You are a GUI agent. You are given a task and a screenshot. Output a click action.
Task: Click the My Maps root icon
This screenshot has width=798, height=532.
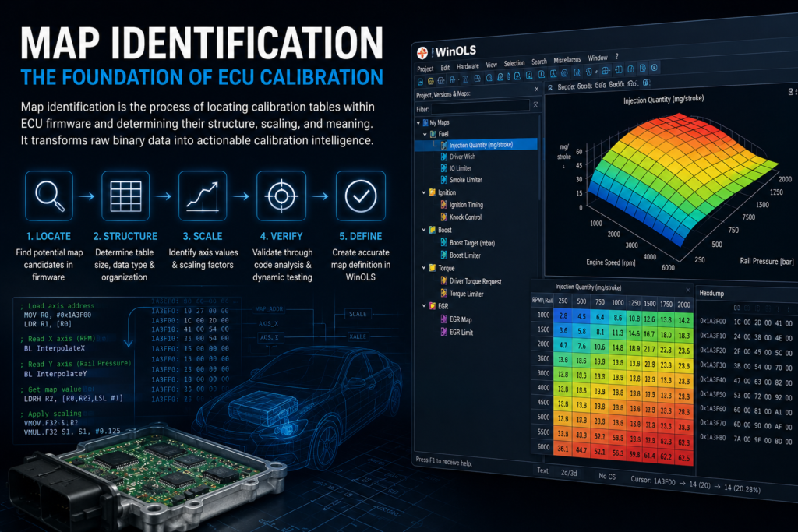pos(425,122)
